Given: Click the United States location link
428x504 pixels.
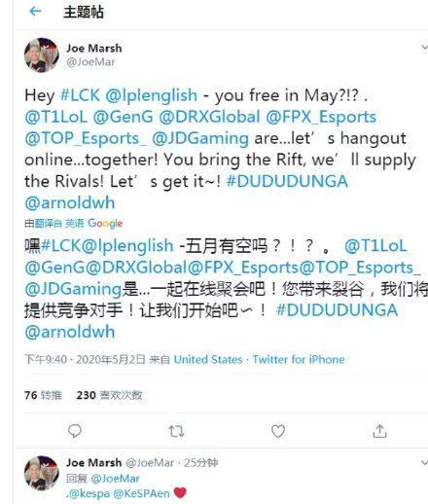Looking at the screenshot, I should (208, 359).
